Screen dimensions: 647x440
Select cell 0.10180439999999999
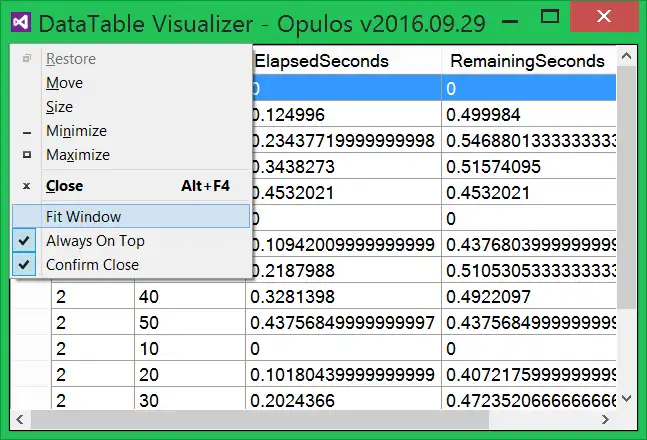pos(343,374)
